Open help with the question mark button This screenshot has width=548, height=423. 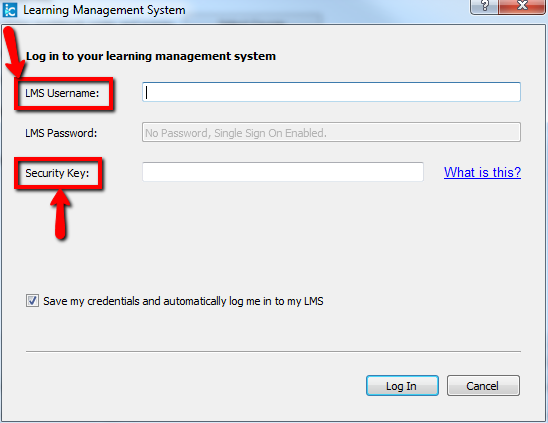(x=484, y=6)
